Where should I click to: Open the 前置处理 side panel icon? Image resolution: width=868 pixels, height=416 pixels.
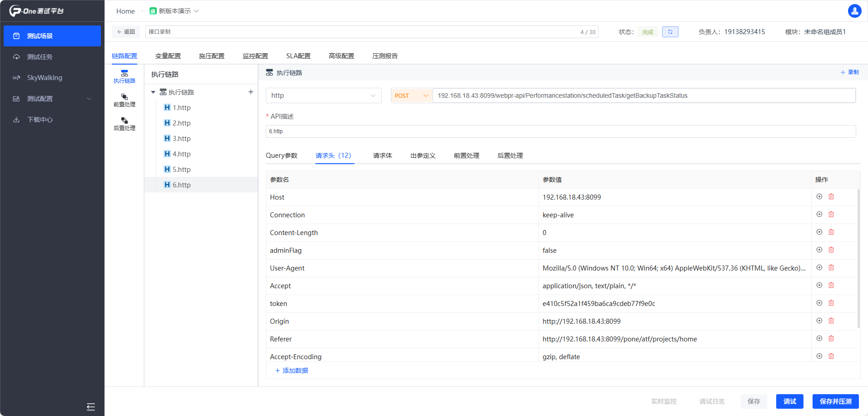tap(124, 100)
